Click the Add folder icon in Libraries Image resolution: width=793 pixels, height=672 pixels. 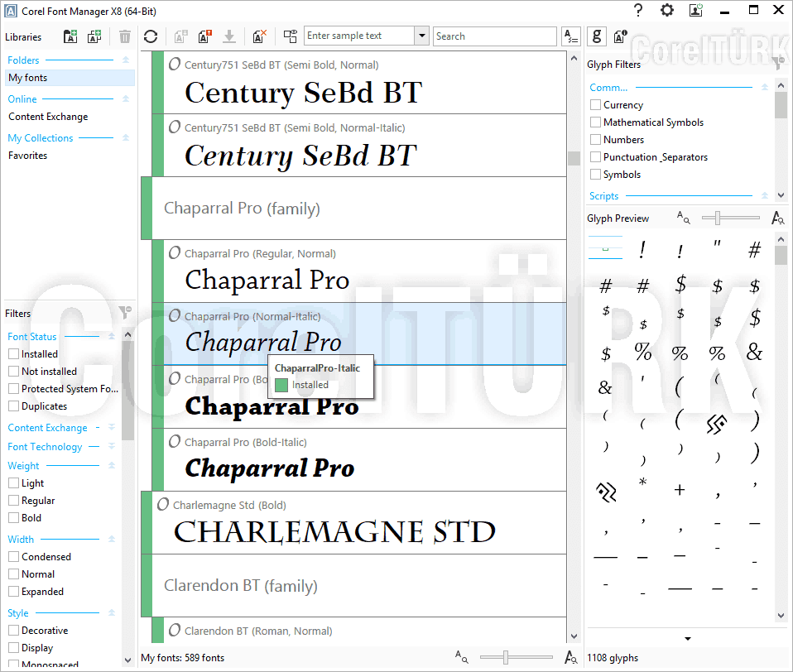(x=70, y=36)
